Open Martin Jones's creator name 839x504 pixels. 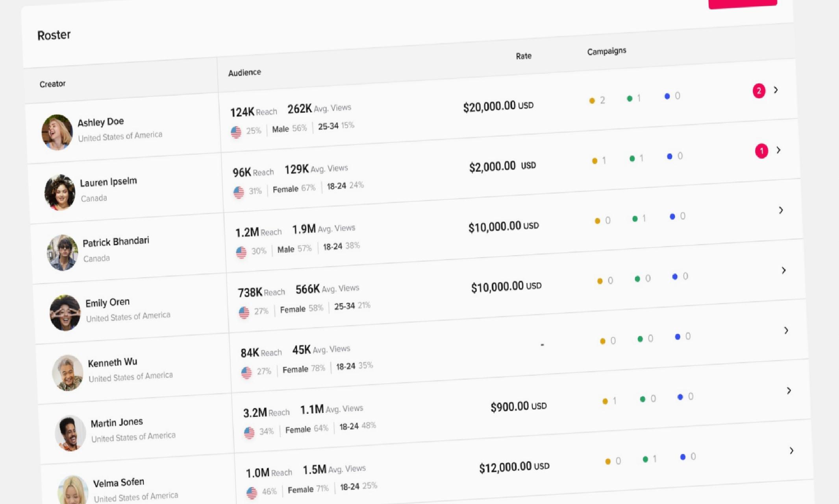coord(117,422)
